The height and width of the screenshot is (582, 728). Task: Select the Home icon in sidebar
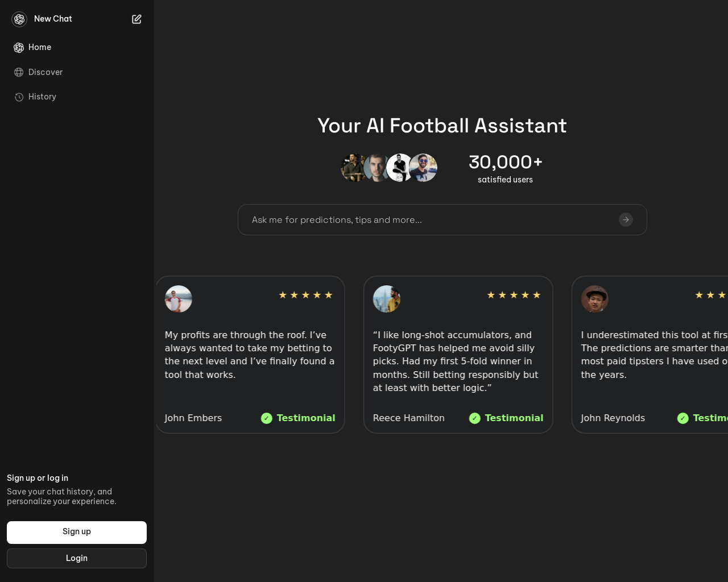click(19, 48)
